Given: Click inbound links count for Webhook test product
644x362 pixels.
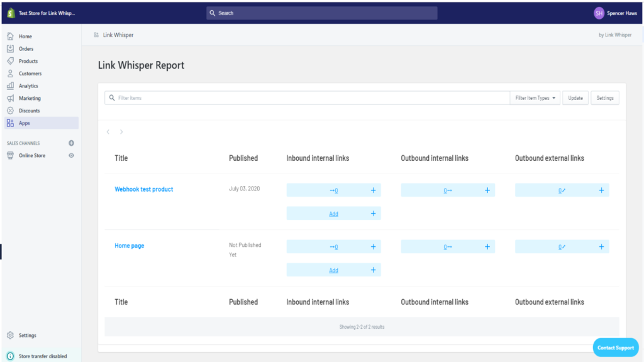Looking at the screenshot, I should pos(334,190).
